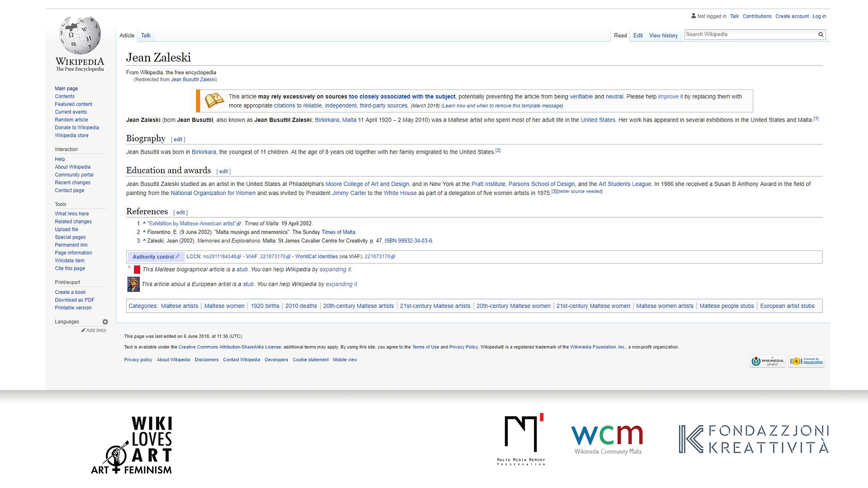Click the Authority control pencil icon
This screenshot has width=868, height=488.
[178, 257]
